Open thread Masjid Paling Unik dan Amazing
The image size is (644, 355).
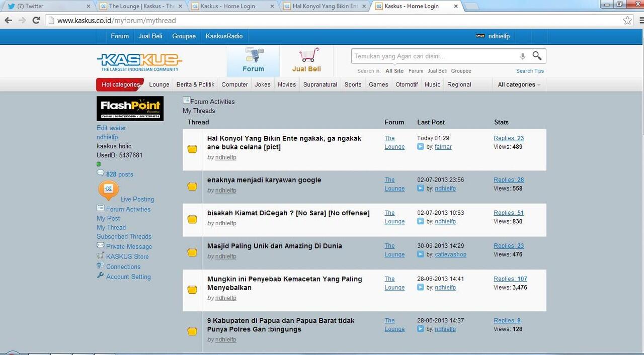click(275, 246)
